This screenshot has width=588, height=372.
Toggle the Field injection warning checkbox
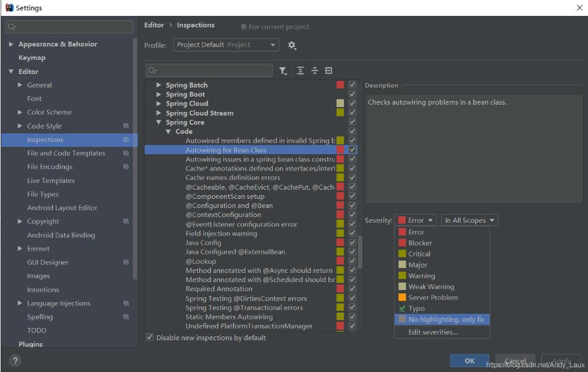(352, 233)
